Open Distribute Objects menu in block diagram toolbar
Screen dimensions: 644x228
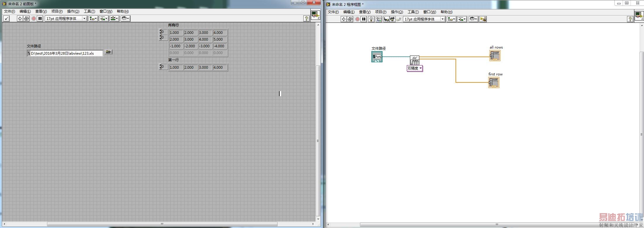tap(462, 19)
